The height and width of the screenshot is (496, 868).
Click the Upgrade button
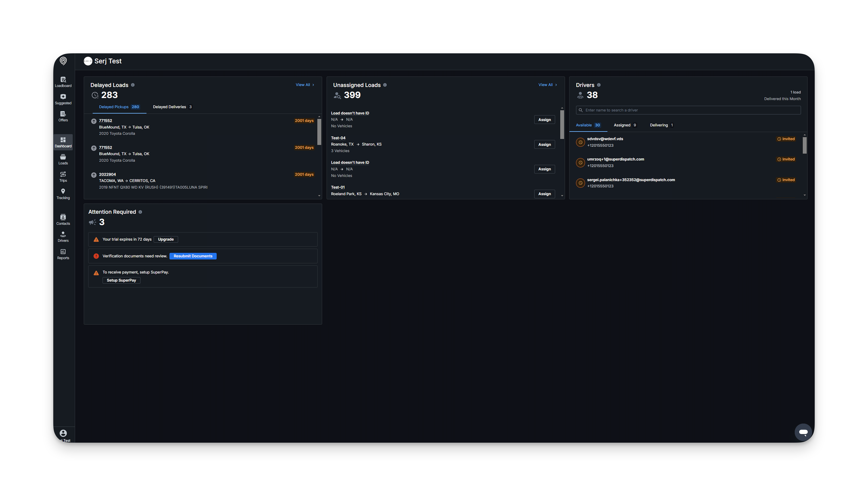coord(166,240)
